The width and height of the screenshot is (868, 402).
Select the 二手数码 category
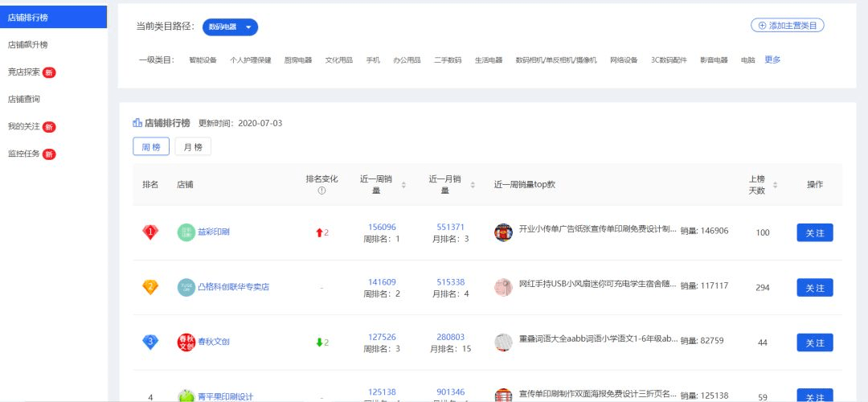coord(448,60)
